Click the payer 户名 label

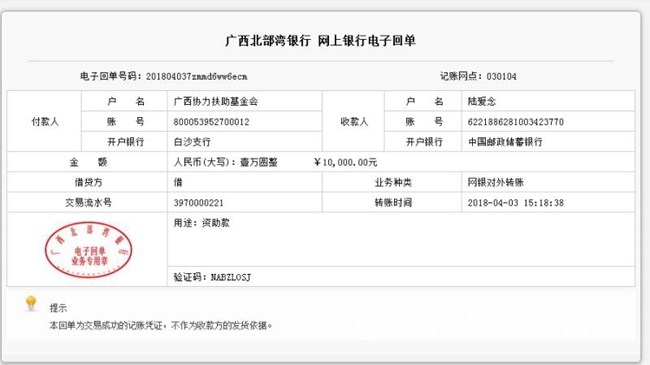coord(125,101)
